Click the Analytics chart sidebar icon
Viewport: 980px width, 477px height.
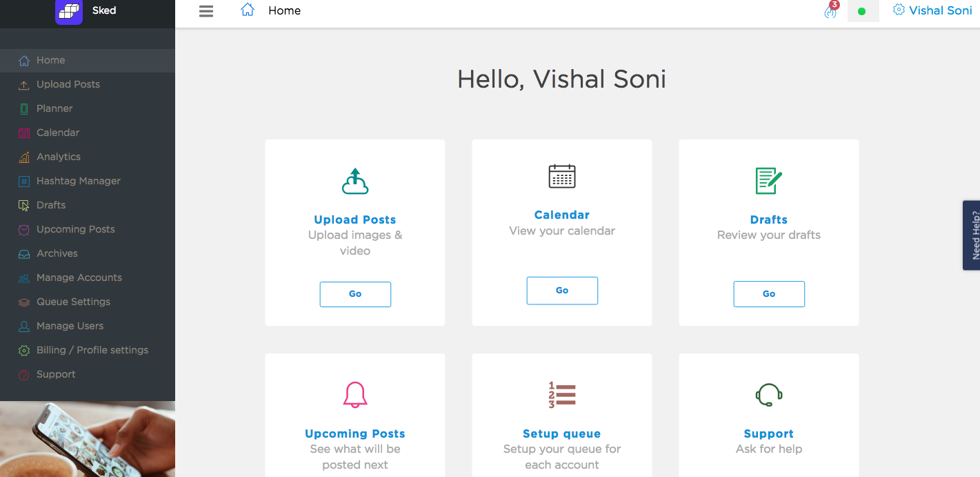[x=24, y=157]
